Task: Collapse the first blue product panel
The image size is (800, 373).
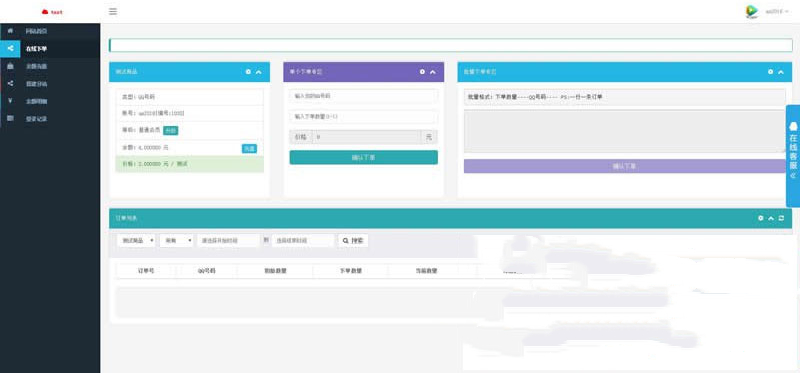Action: coord(259,72)
